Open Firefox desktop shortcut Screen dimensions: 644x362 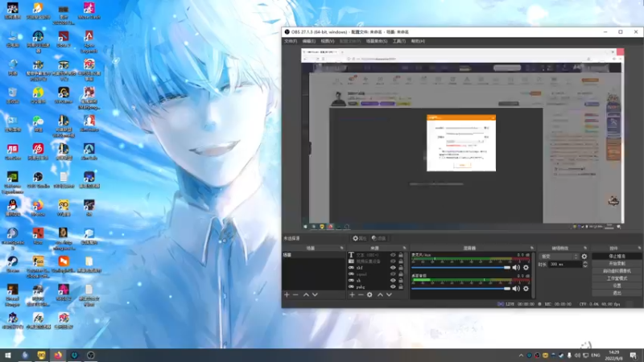tap(38, 208)
